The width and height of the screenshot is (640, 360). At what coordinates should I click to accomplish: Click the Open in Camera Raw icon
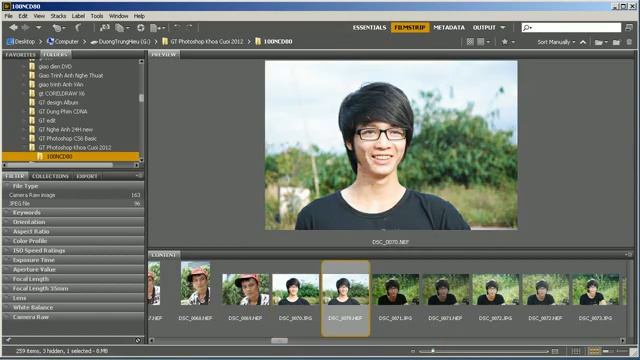point(141,27)
